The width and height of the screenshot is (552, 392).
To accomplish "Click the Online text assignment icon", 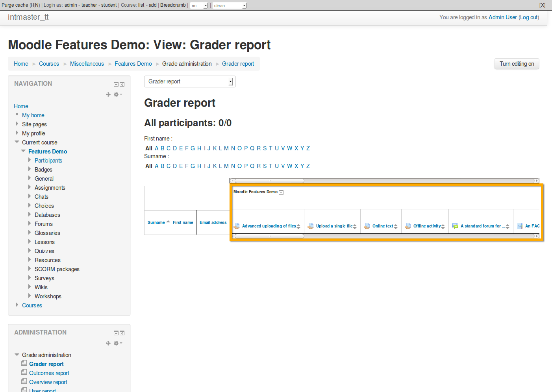I will (x=367, y=226).
